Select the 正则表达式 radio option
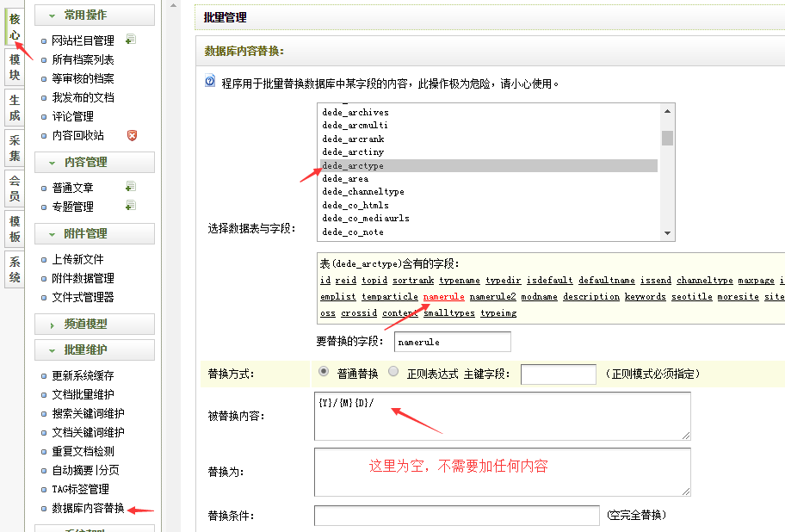 tap(393, 372)
